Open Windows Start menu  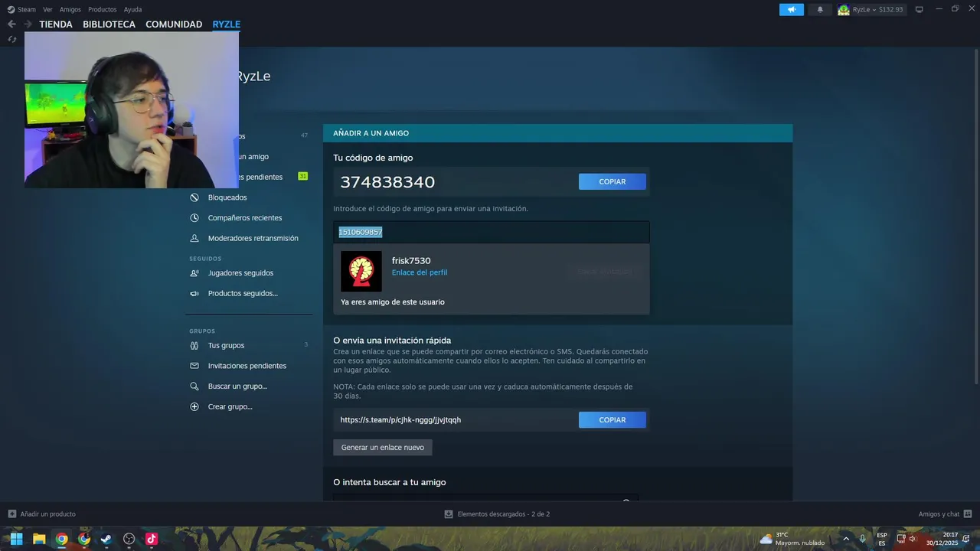tap(16, 539)
